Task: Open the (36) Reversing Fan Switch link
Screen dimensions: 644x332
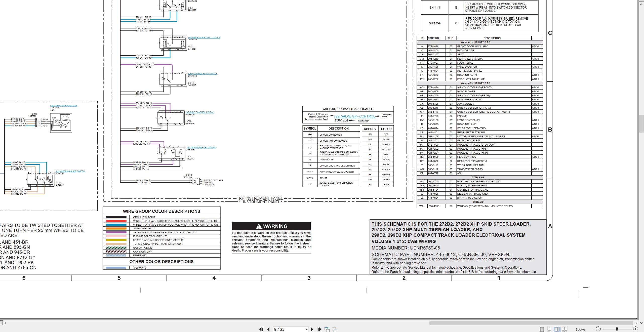Action: (201, 147)
